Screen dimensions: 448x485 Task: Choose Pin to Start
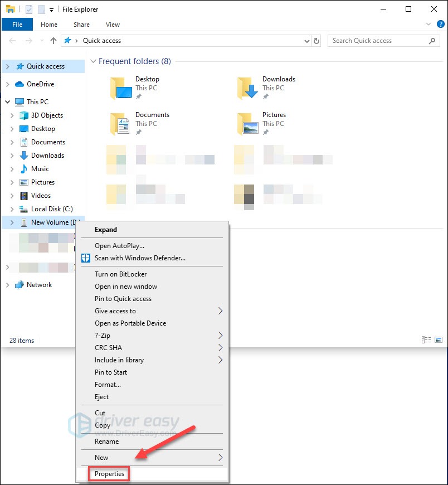(x=152, y=372)
